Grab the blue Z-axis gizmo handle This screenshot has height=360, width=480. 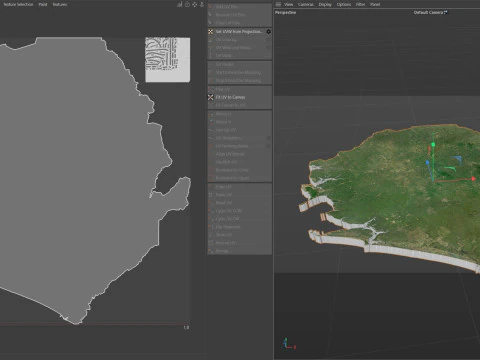[427, 163]
